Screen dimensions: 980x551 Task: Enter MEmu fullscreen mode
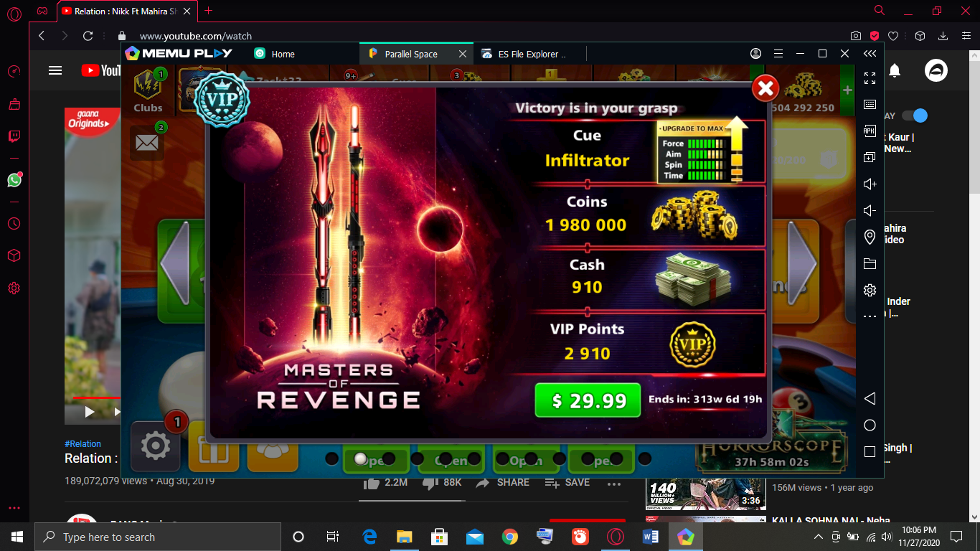870,78
